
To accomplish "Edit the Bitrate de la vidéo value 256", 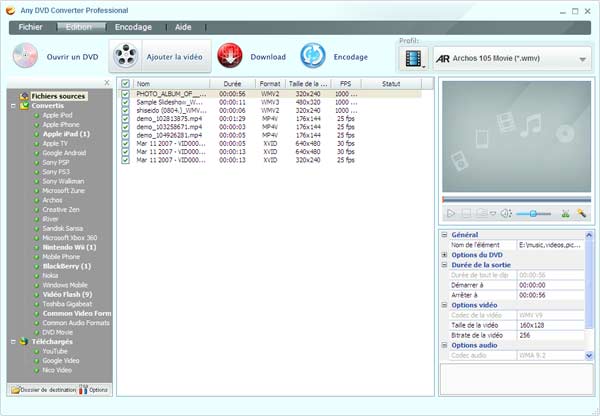I will (x=551, y=335).
